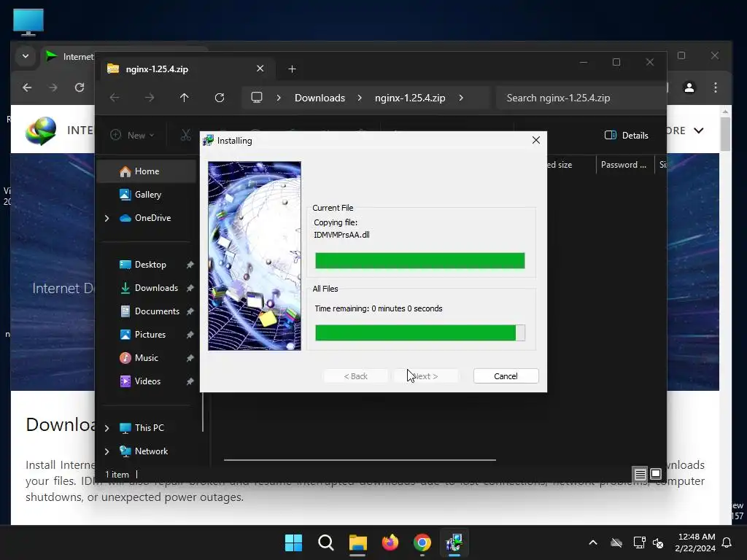Open the notification bell in taskbar

727,542
